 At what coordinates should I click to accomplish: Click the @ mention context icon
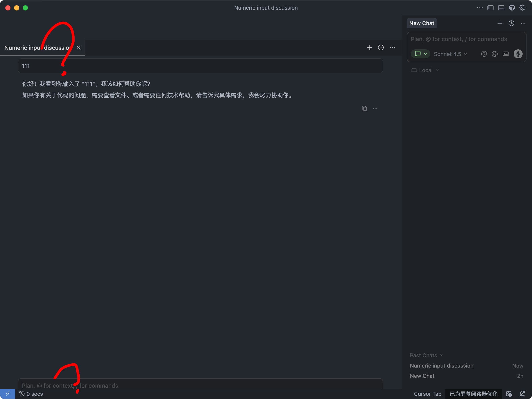[x=484, y=54]
